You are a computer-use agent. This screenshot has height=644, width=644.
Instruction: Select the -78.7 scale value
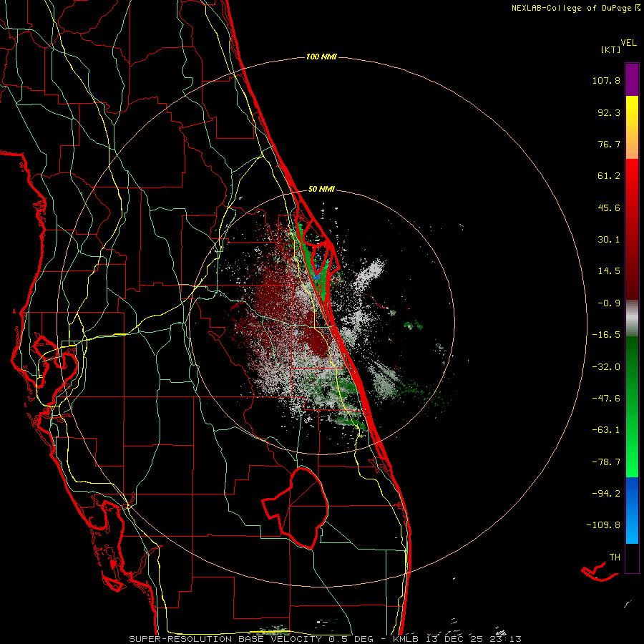tap(606, 462)
